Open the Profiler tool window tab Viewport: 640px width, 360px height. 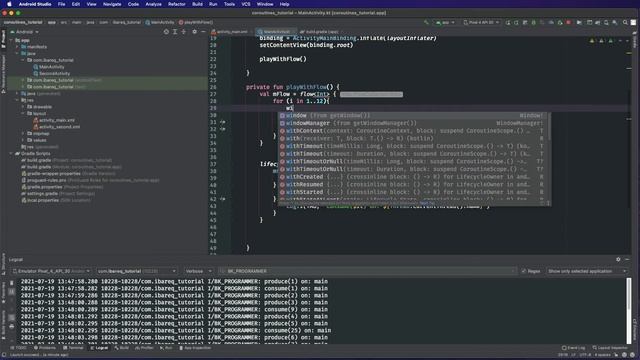point(144,348)
